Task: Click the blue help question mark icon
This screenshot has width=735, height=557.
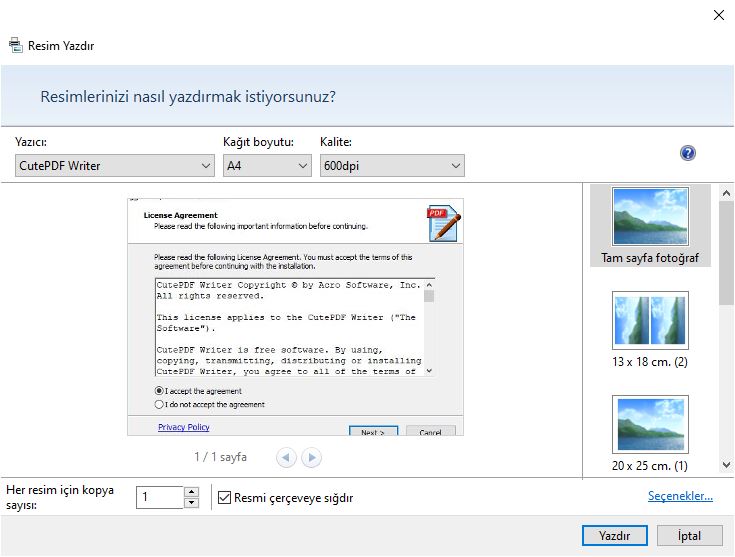Action: click(x=687, y=153)
